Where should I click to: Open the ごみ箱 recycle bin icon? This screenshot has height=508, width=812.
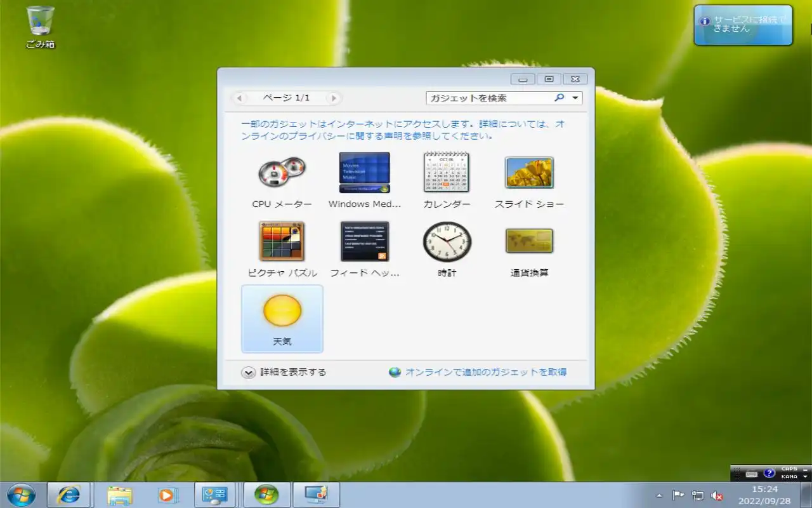[x=41, y=27]
